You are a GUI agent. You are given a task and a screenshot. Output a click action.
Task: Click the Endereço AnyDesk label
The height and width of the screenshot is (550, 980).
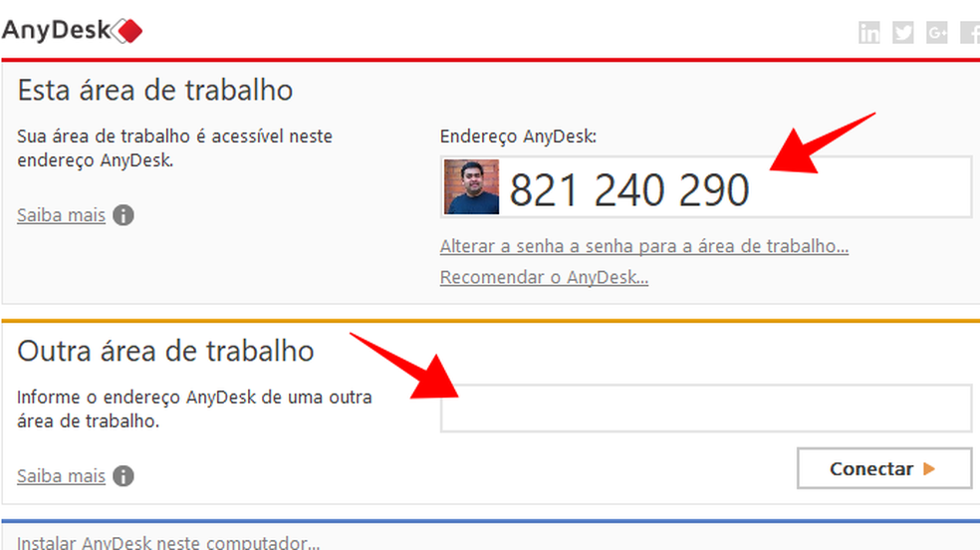[518, 137]
